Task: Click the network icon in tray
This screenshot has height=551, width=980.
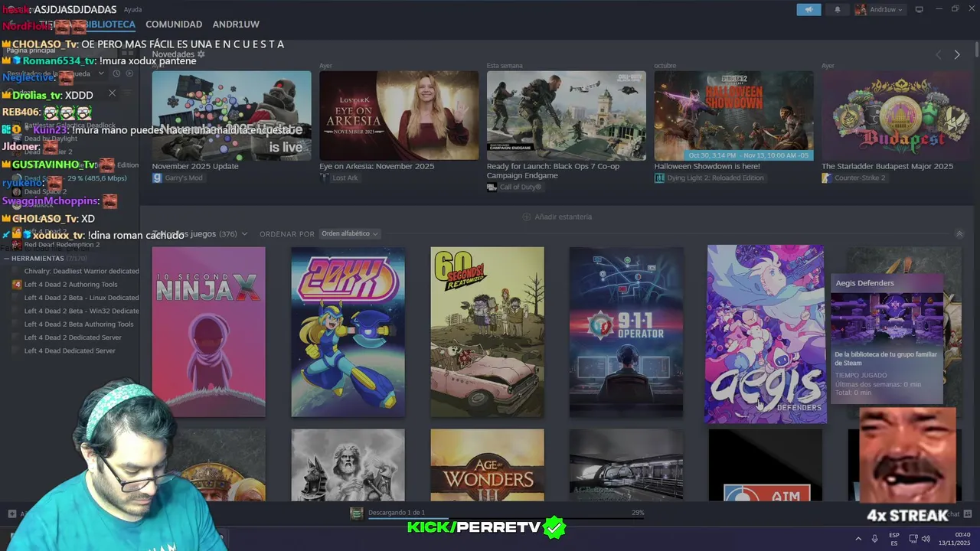Action: tap(913, 539)
